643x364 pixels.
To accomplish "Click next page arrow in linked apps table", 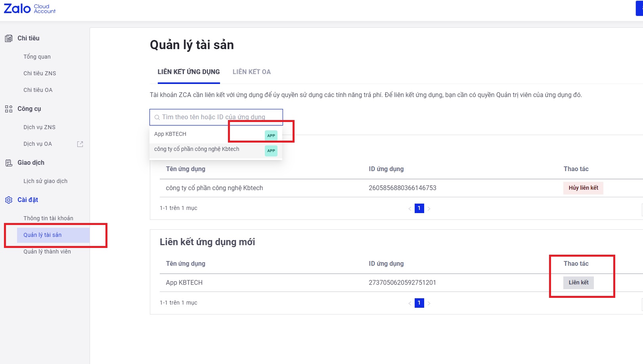I will coord(429,209).
